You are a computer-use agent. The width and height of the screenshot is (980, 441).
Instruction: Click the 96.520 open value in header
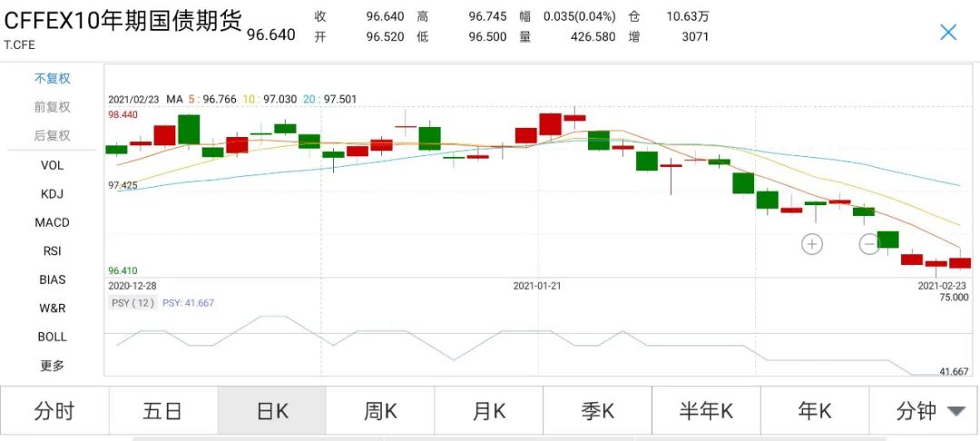click(x=385, y=37)
